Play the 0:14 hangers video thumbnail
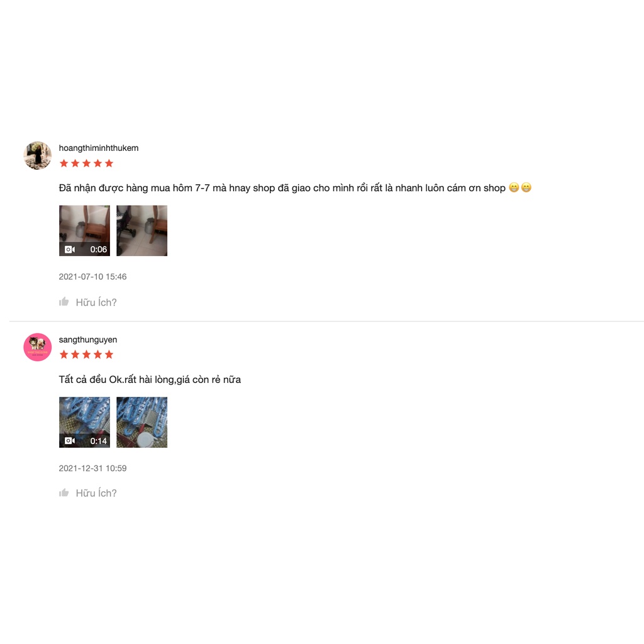This screenshot has width=644, height=644. click(85, 422)
